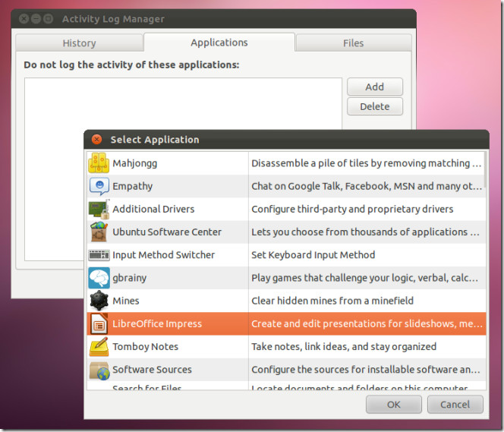504x432 pixels.
Task: Minimize the Activity Log Manager window
Action: pos(36,19)
